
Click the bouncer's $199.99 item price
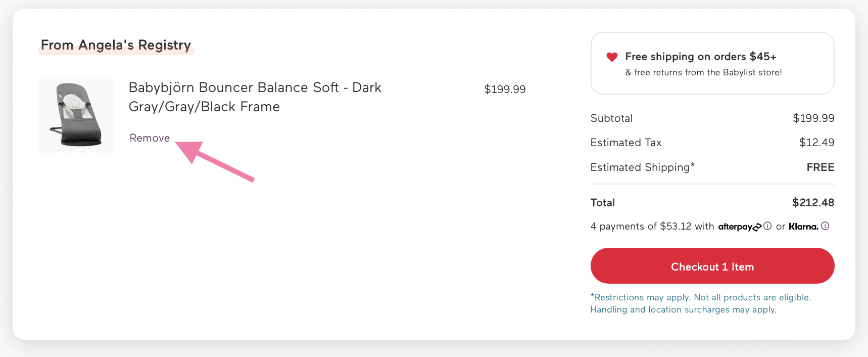[x=505, y=90]
